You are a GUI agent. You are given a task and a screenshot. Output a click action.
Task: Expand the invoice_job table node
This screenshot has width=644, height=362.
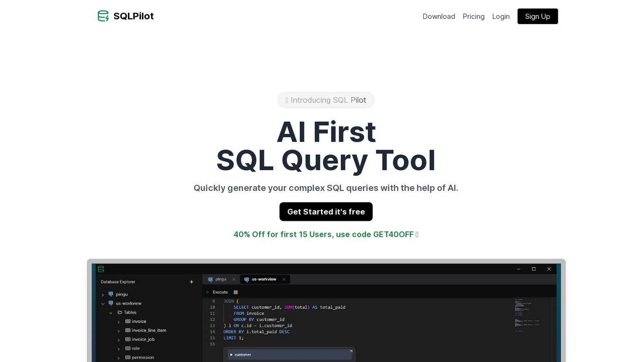119,340
